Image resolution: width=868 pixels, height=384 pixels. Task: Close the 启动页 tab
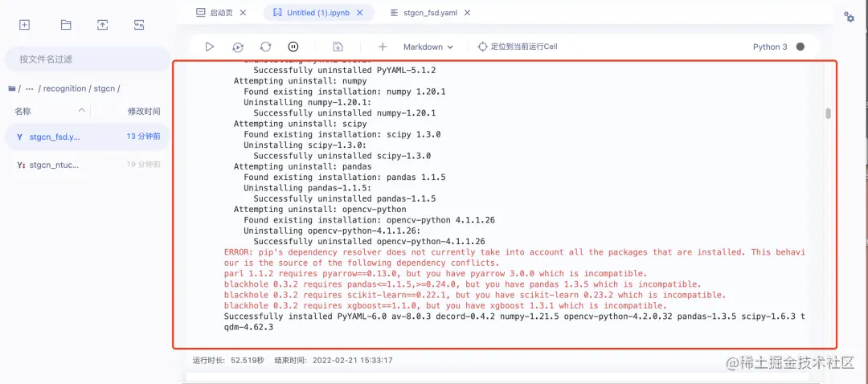243,13
